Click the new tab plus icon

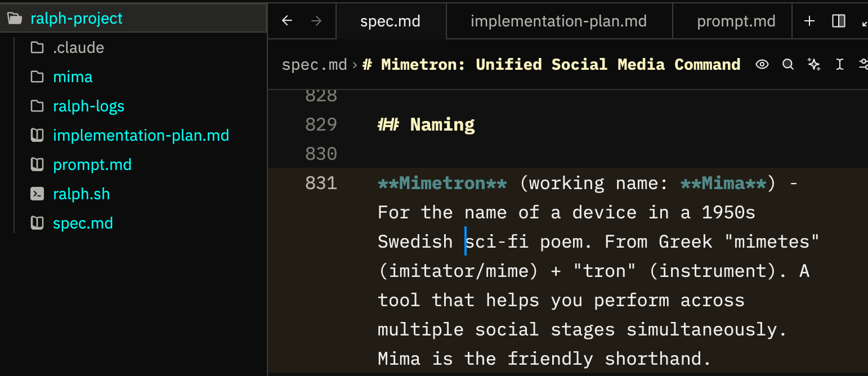(x=809, y=21)
